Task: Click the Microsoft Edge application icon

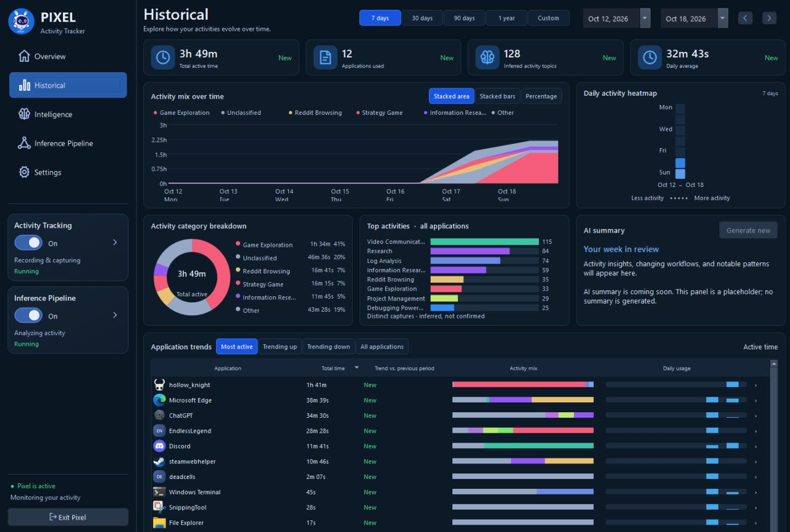Action: click(159, 400)
